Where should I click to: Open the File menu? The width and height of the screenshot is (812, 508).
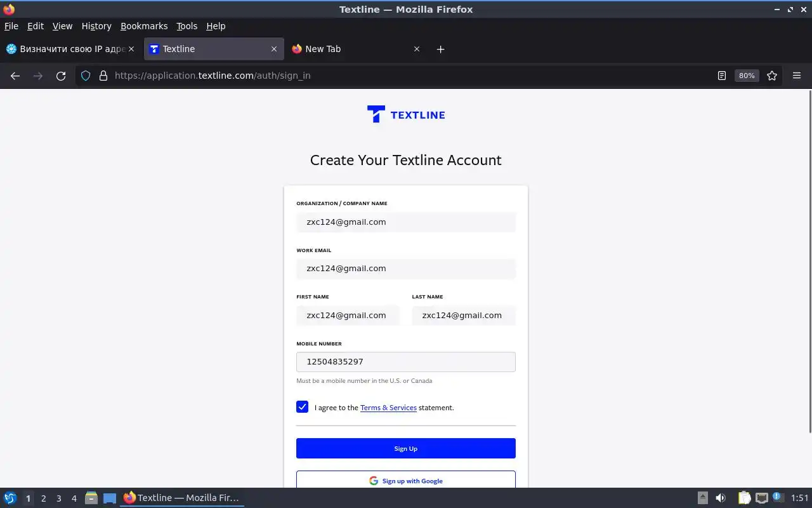pos(11,26)
